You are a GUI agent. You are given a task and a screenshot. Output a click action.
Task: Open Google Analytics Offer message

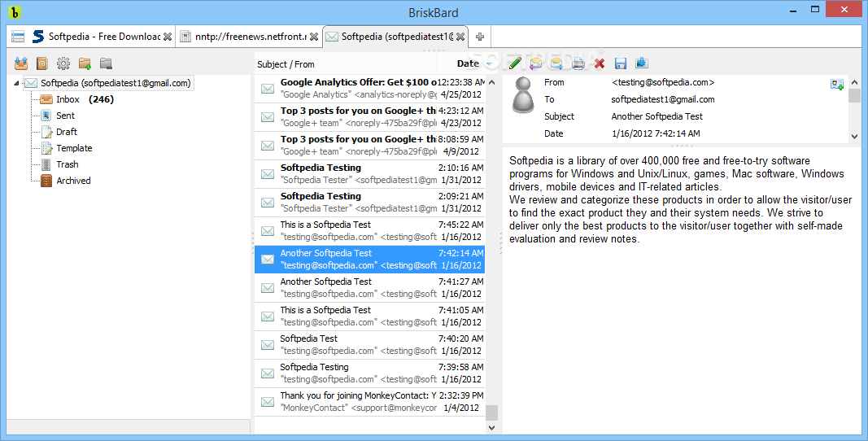click(370, 89)
